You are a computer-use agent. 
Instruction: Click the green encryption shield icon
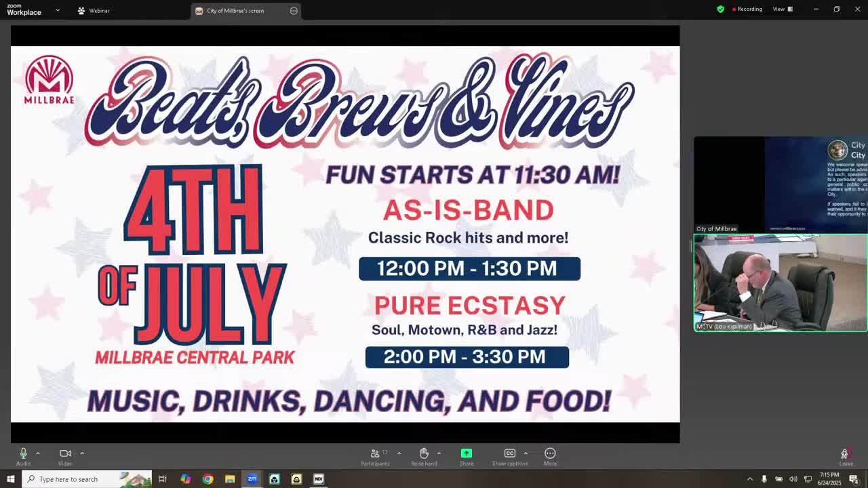[720, 9]
